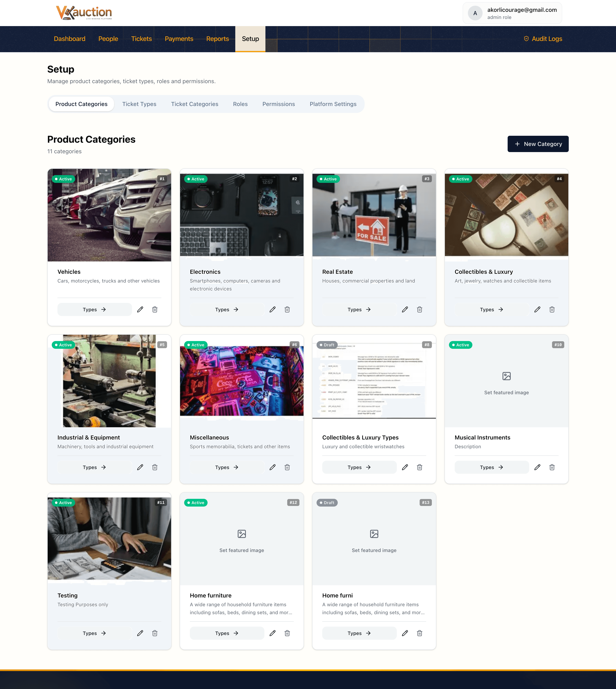This screenshot has height=689, width=616.
Task: Click the akorlicourage@gmail.com account text
Action: pos(522,10)
